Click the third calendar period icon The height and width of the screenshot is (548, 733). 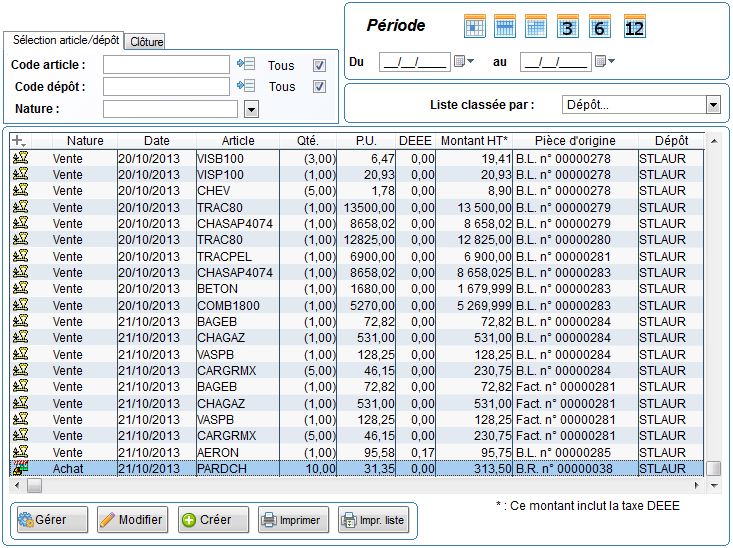[x=536, y=27]
